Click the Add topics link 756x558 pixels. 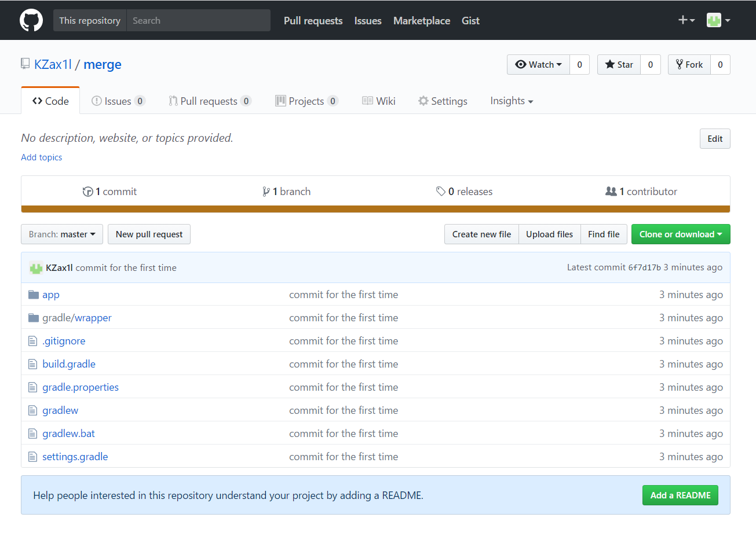pyautogui.click(x=42, y=157)
